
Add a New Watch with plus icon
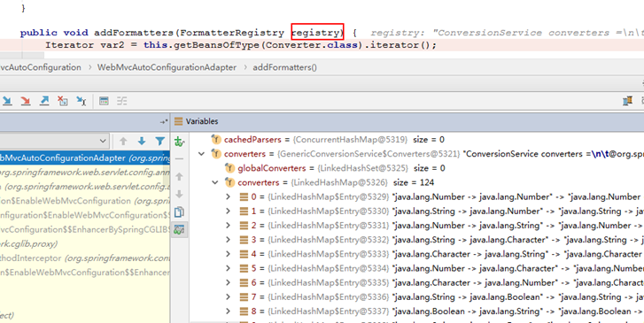[x=179, y=142]
